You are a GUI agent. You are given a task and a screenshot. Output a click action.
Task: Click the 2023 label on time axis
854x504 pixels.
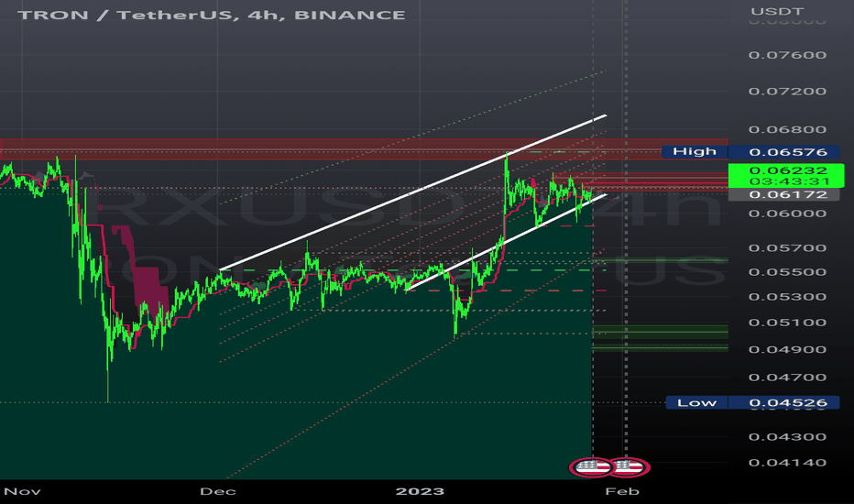pos(420,491)
